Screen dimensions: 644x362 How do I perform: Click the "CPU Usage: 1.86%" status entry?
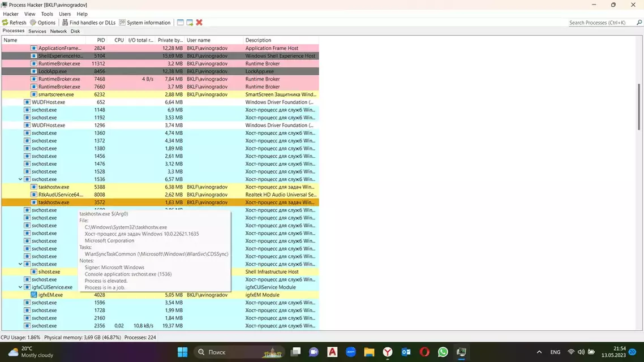pos(20,337)
